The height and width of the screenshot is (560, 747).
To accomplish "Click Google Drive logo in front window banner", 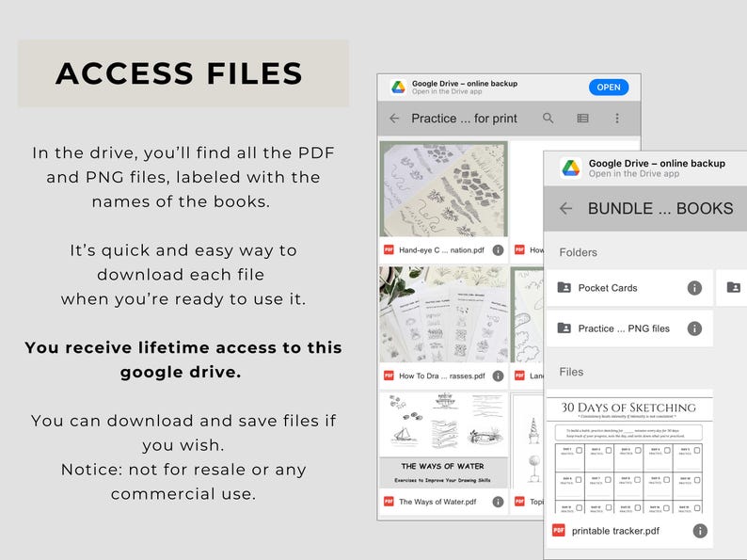I will [x=570, y=168].
